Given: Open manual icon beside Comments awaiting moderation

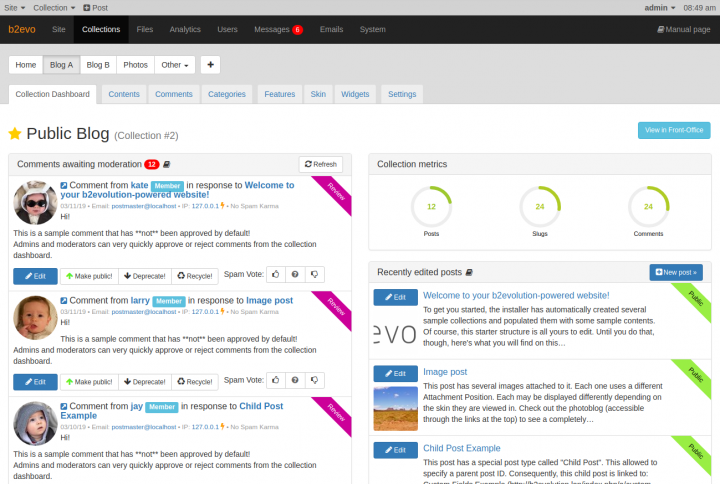Looking at the screenshot, I should coord(167,164).
